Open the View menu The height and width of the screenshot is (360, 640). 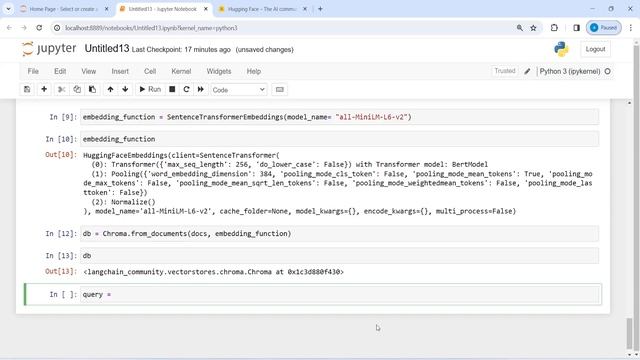(89, 71)
